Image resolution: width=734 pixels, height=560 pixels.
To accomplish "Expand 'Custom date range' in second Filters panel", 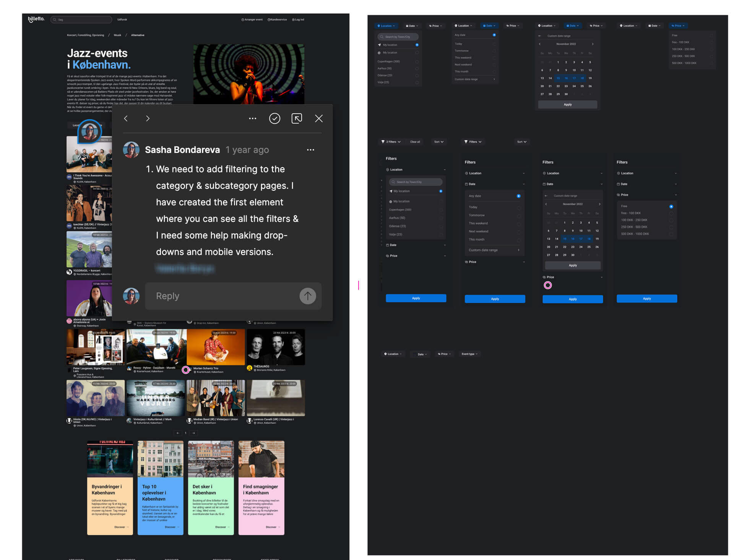I will click(x=495, y=250).
